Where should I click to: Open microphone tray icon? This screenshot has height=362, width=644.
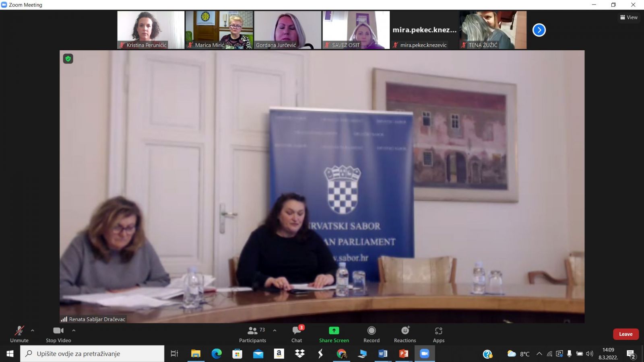coord(569,354)
